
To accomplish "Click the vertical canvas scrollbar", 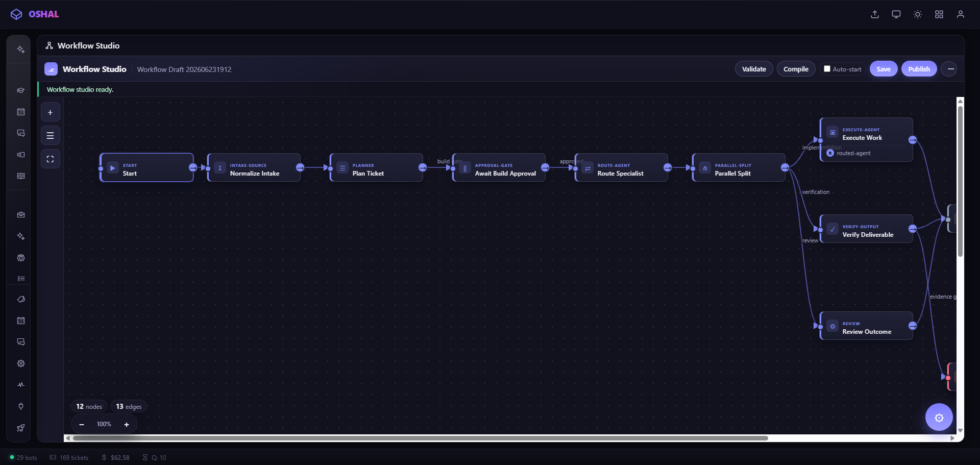I will click(x=960, y=181).
